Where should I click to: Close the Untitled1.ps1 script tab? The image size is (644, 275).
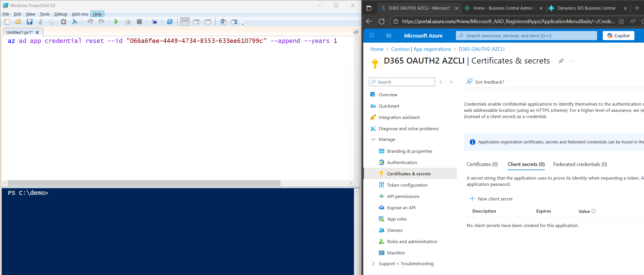(x=37, y=32)
